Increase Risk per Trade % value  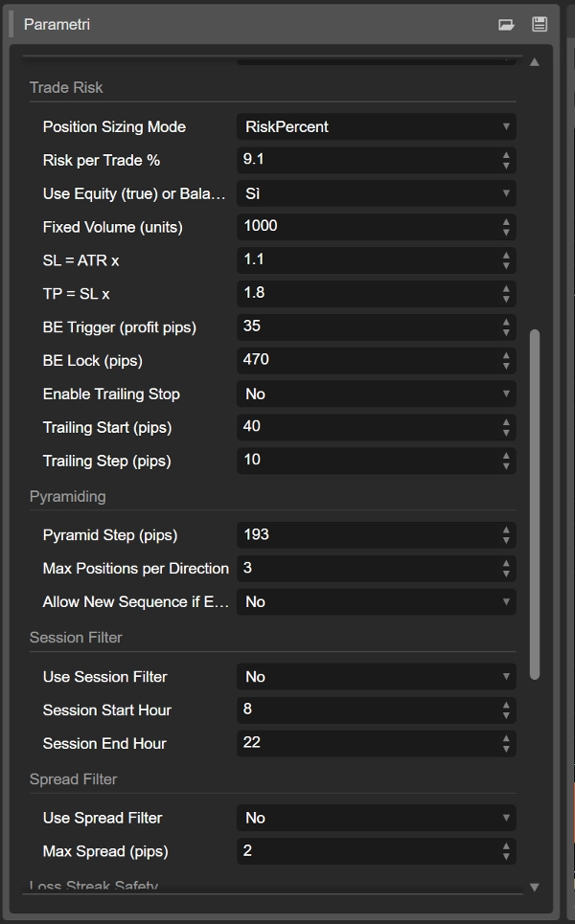click(x=506, y=154)
